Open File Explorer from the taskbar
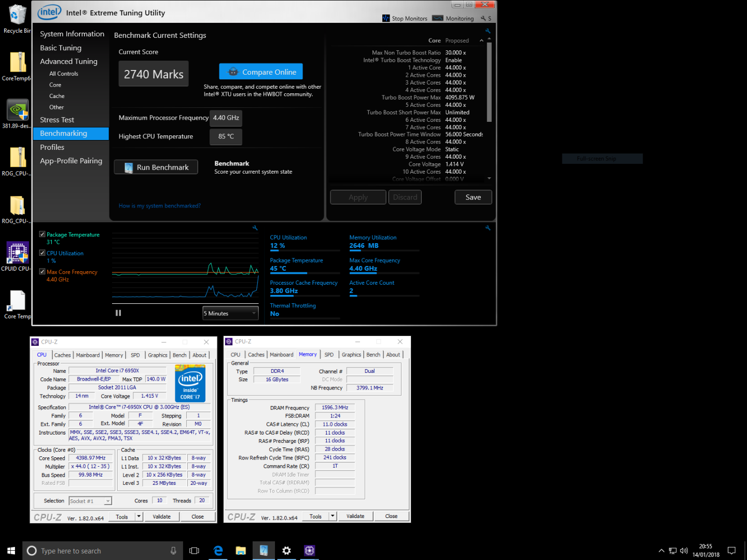The image size is (747, 560). (241, 551)
